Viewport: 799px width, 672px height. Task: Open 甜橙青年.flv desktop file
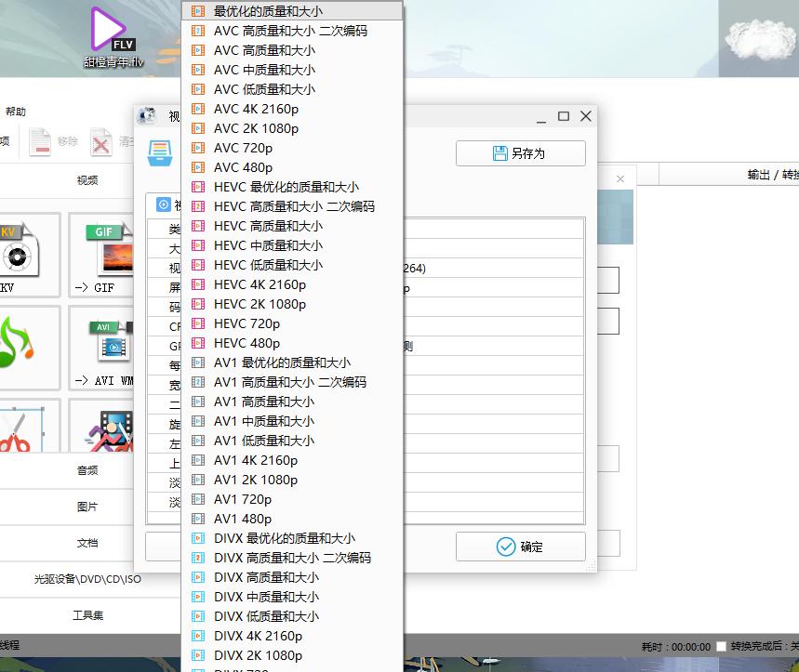(113, 36)
